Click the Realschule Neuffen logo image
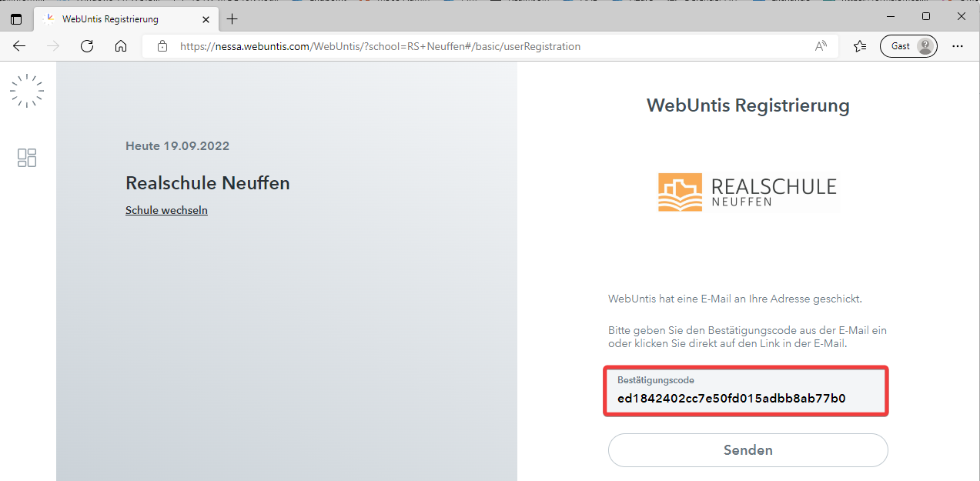980x481 pixels. (747, 192)
